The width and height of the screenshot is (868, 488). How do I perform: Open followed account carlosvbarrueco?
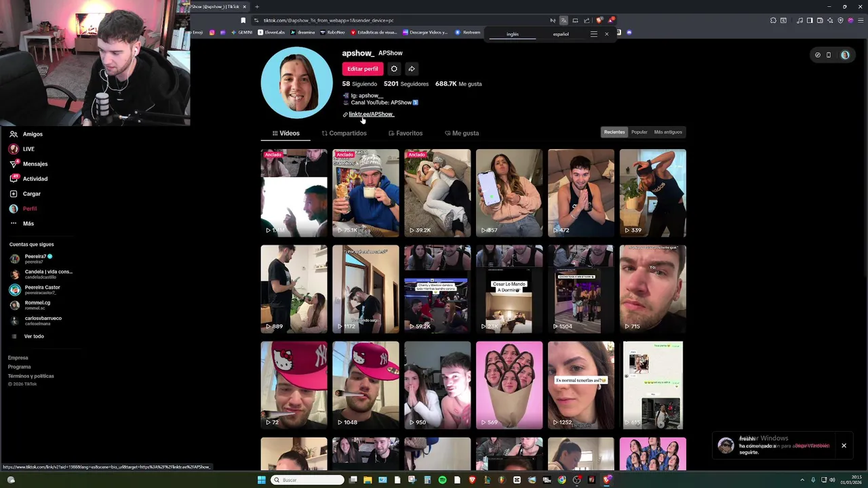coord(35,321)
